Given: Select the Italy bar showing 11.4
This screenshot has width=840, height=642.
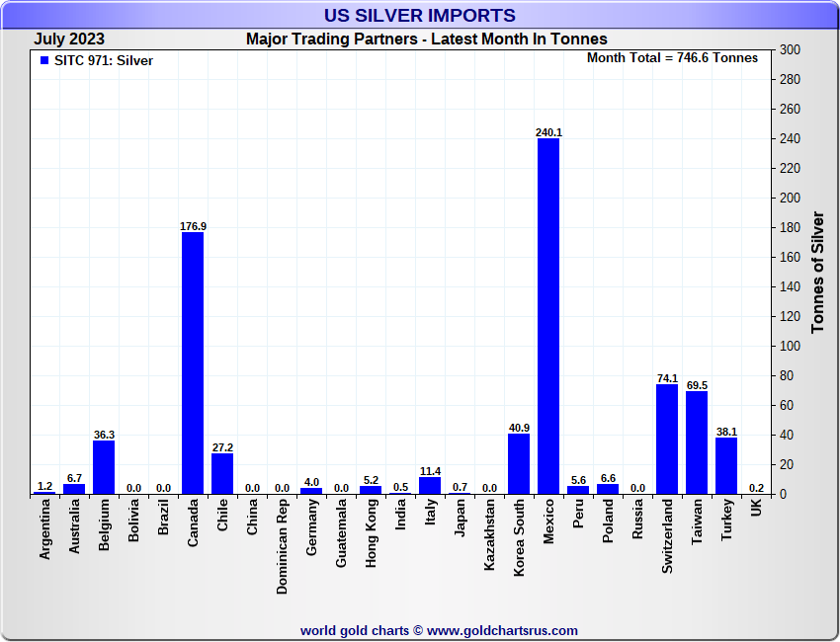Looking at the screenshot, I should tap(430, 485).
